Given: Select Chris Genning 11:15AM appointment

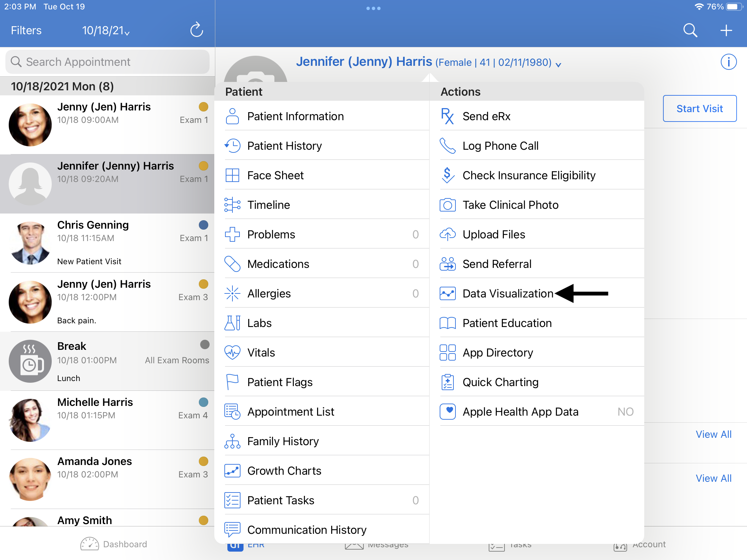Looking at the screenshot, I should (107, 243).
